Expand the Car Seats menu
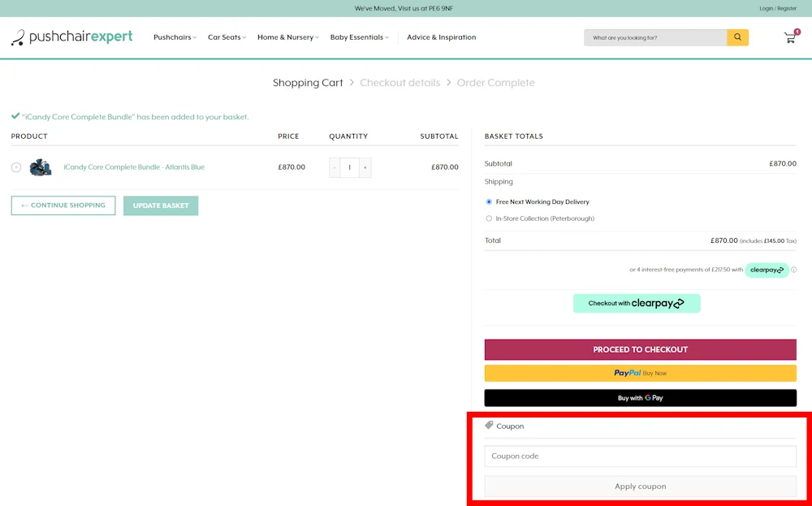Screen dimensions: 812x506 pyautogui.click(x=227, y=37)
